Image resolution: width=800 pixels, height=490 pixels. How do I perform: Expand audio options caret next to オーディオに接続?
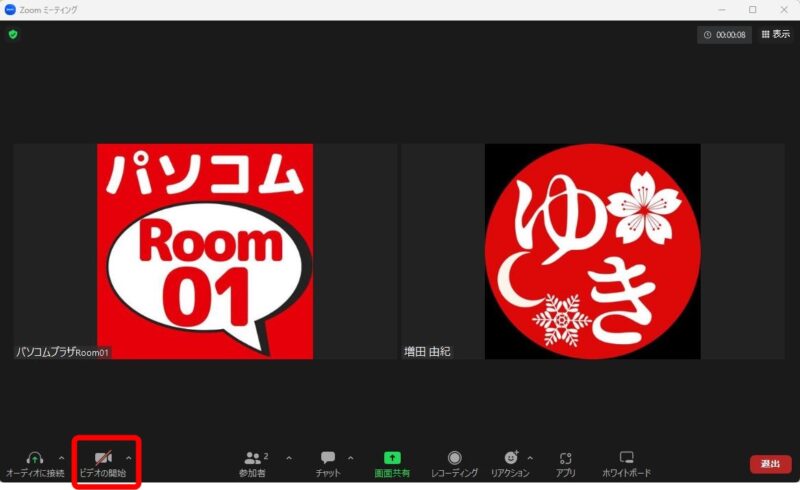[62, 458]
